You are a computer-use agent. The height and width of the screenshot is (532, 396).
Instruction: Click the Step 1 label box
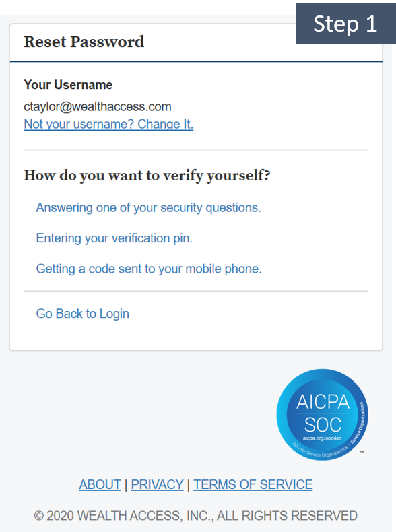click(345, 24)
